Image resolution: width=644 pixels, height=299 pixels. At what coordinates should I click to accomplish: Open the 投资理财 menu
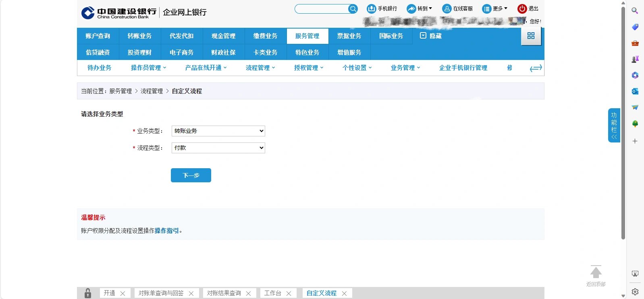tap(140, 52)
